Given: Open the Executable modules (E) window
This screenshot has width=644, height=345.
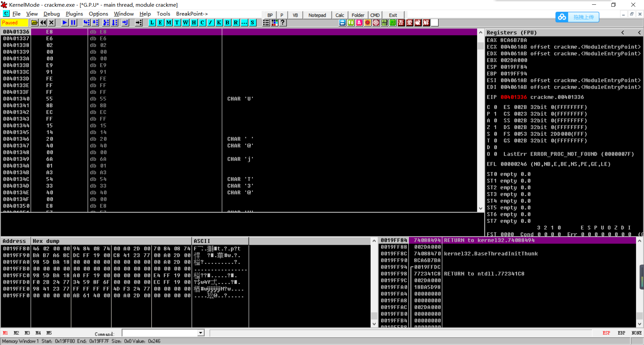Looking at the screenshot, I should click(x=160, y=22).
